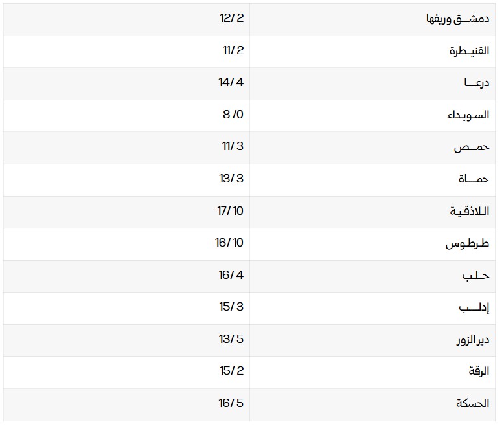Image resolution: width=504 pixels, height=431 pixels.
Task: Select the القنيطرة row label
Action: click(469, 51)
